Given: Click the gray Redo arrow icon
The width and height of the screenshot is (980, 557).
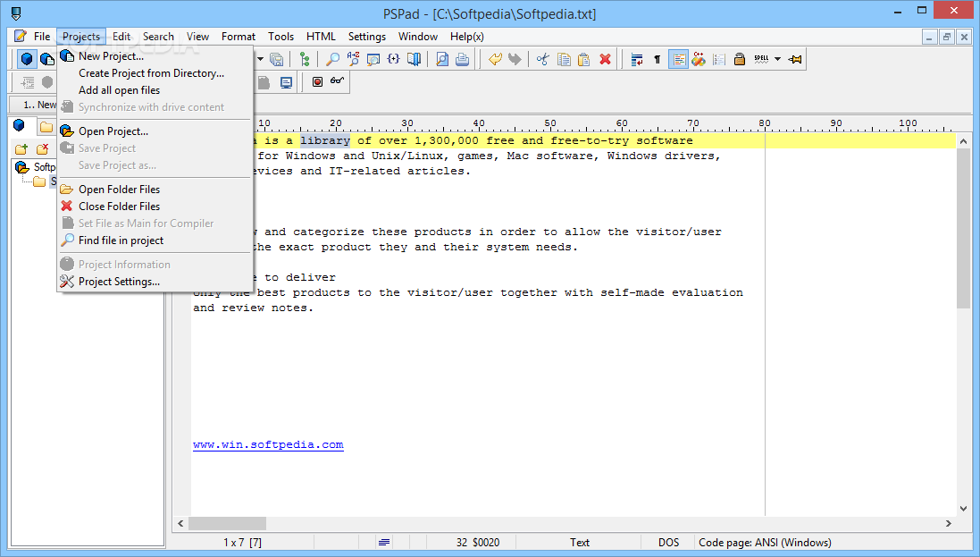Looking at the screenshot, I should (515, 59).
